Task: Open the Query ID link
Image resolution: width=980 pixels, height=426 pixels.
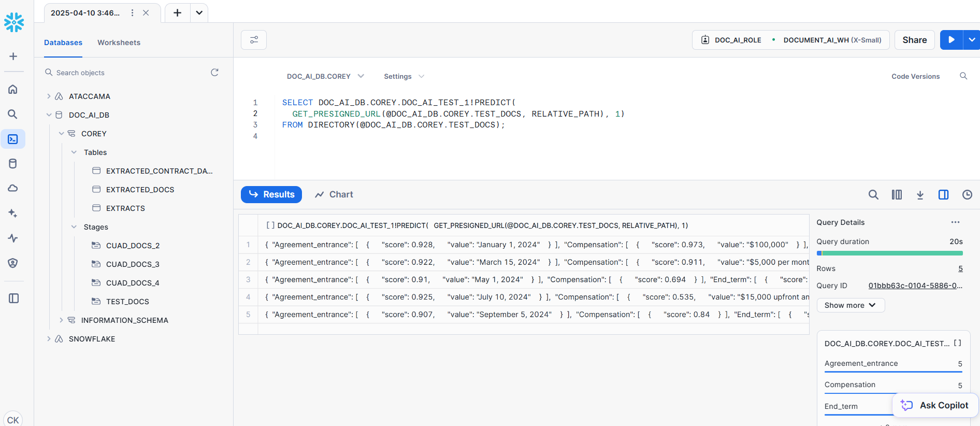Action: tap(915, 286)
